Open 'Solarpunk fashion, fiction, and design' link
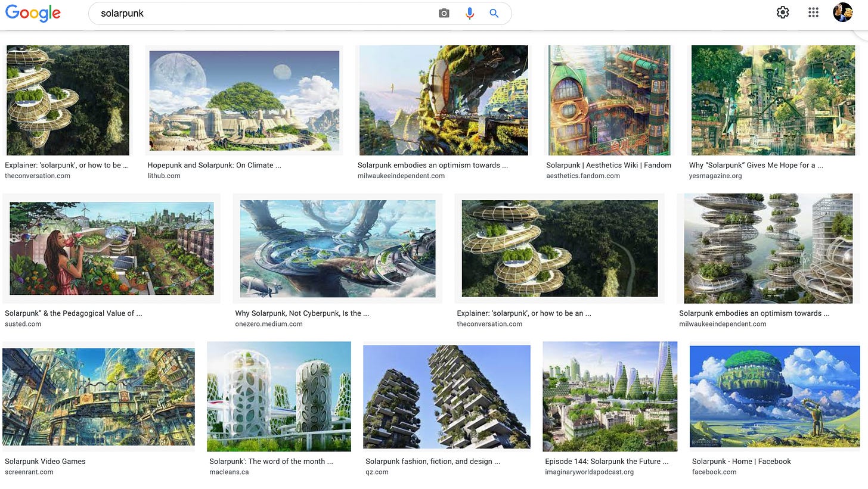 (432, 461)
